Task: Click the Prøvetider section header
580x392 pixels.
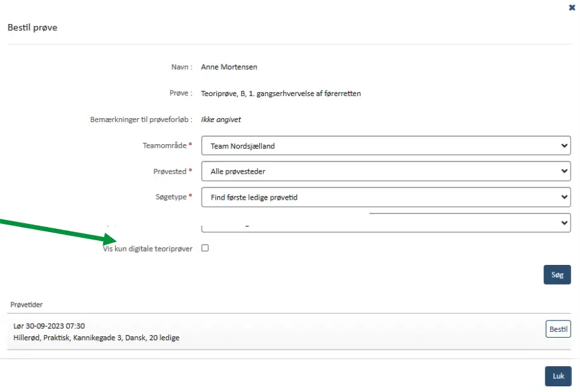Action: click(27, 305)
